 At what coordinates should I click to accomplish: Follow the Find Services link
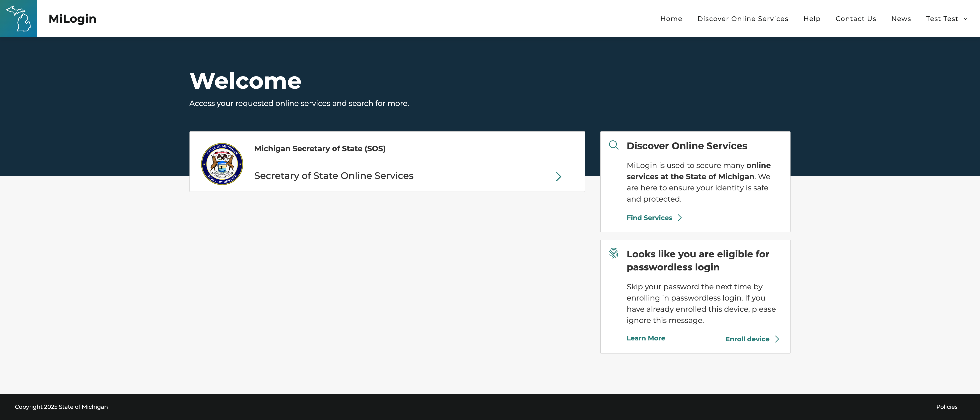649,218
